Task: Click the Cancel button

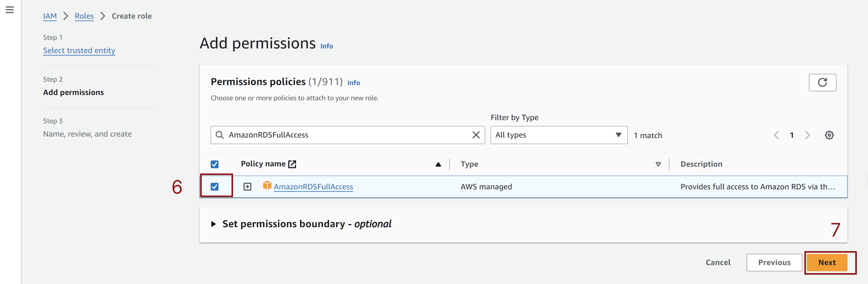Action: click(x=718, y=262)
